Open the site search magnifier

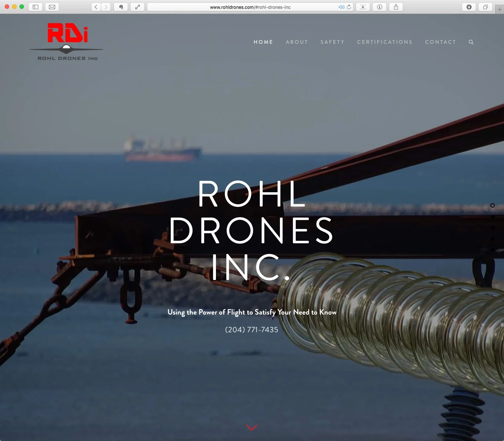point(471,42)
